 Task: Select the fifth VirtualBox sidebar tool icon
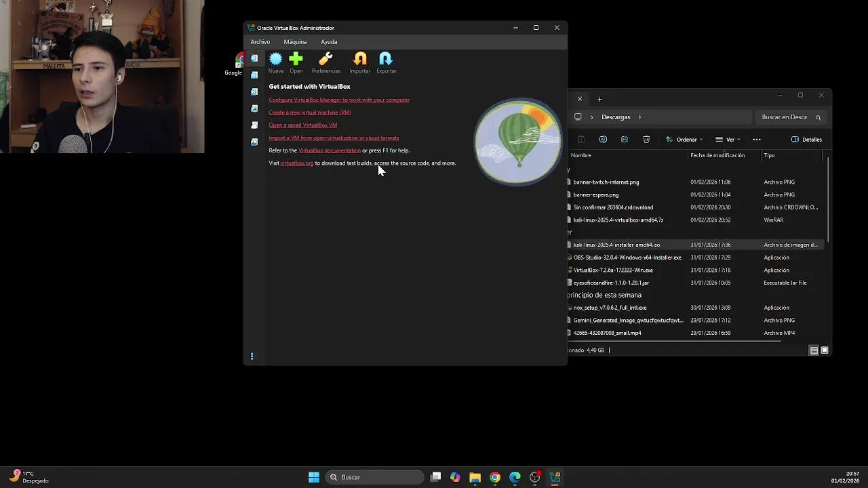(254, 125)
